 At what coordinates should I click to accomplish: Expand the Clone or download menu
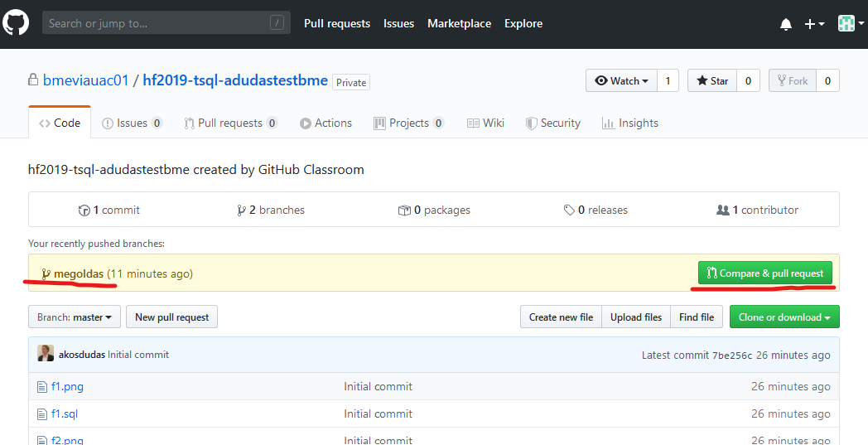[x=784, y=317]
